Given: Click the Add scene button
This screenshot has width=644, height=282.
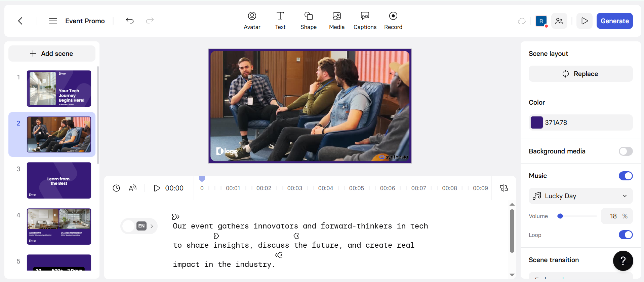Looking at the screenshot, I should click(52, 54).
